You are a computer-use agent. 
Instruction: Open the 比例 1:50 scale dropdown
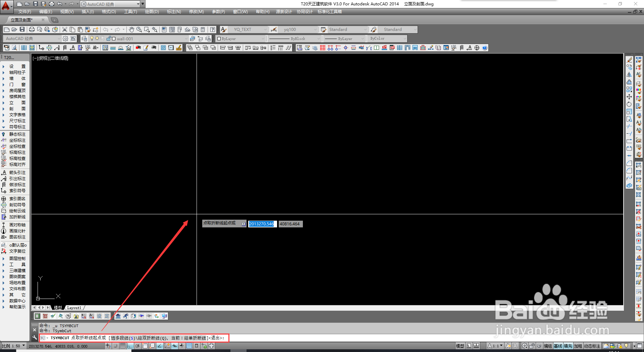point(13,346)
